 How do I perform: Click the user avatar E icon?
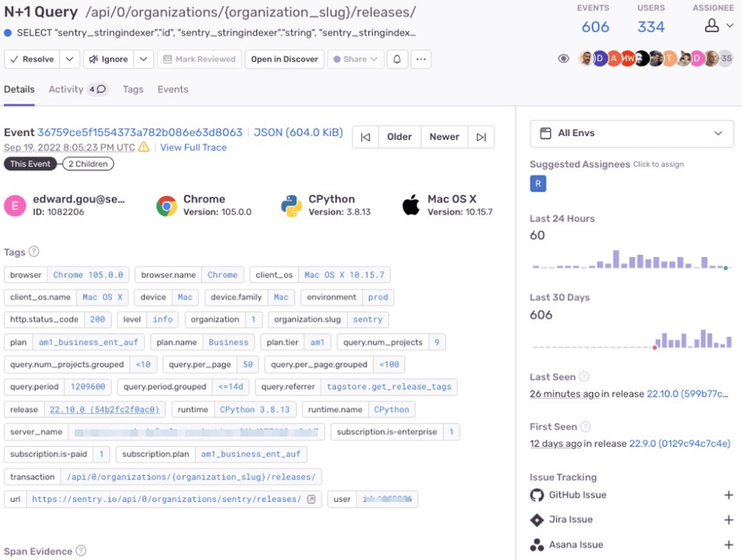click(15, 205)
